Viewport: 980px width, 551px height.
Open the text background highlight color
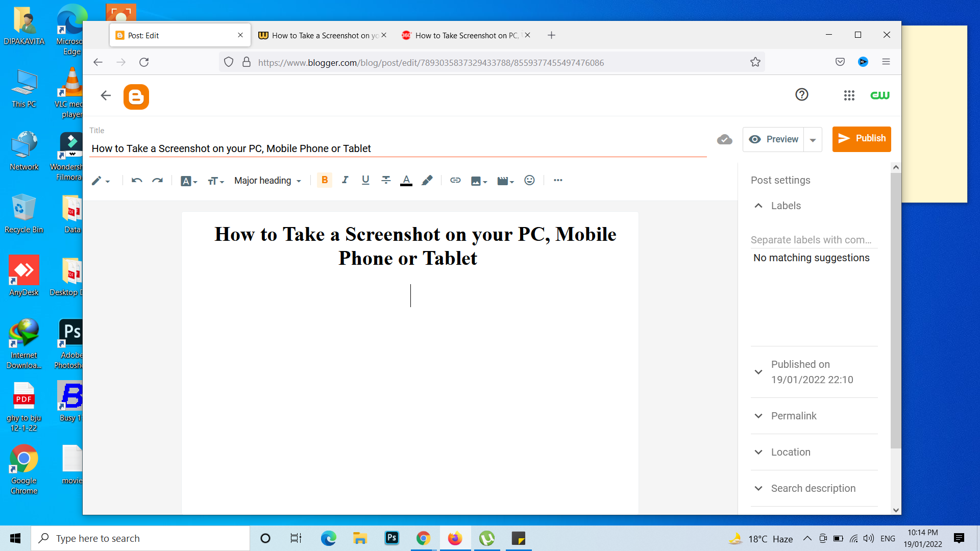(427, 180)
